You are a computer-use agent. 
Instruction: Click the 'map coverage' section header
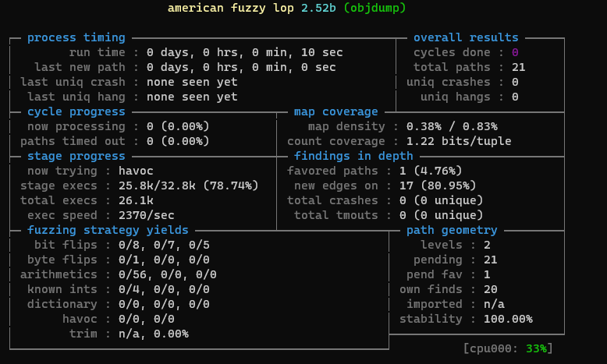point(335,111)
